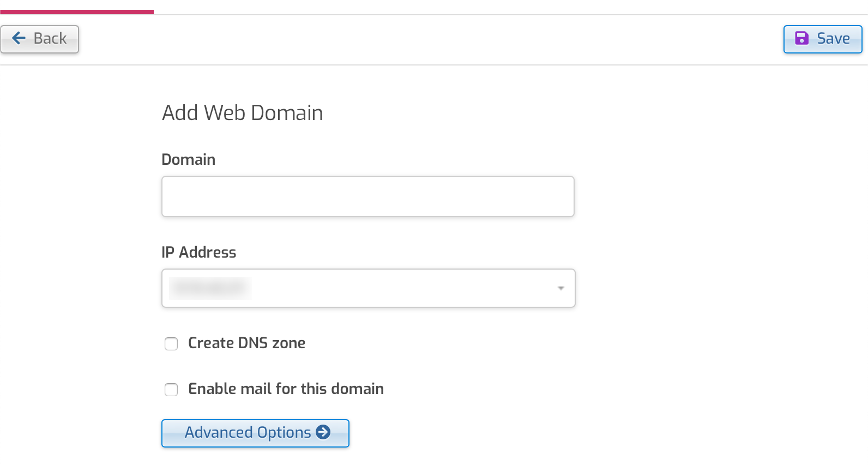Click the "Add Web Domain" heading
868x465 pixels.
pyautogui.click(x=243, y=113)
